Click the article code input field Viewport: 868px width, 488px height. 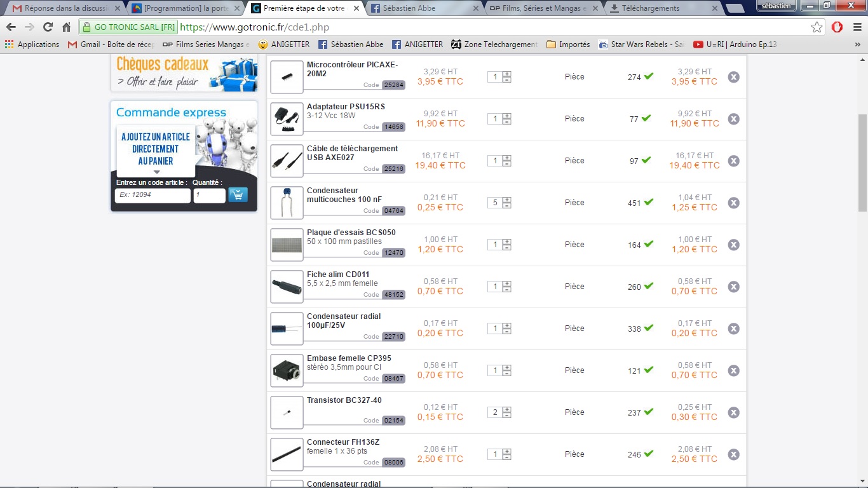(x=153, y=195)
